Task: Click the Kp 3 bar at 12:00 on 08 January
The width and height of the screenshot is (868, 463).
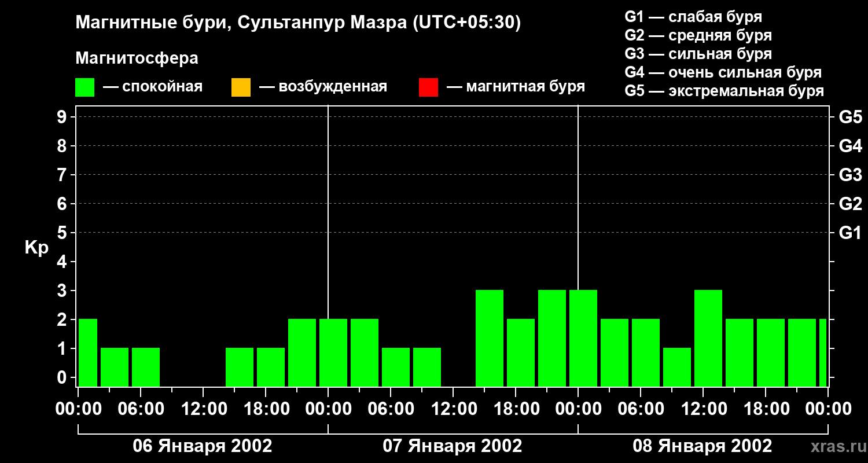Action: coord(708,338)
